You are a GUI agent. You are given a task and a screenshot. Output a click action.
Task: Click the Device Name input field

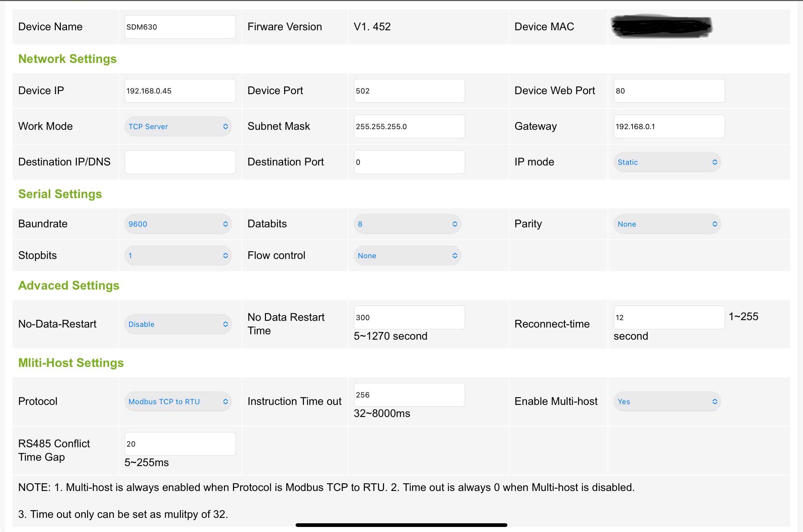(x=180, y=27)
